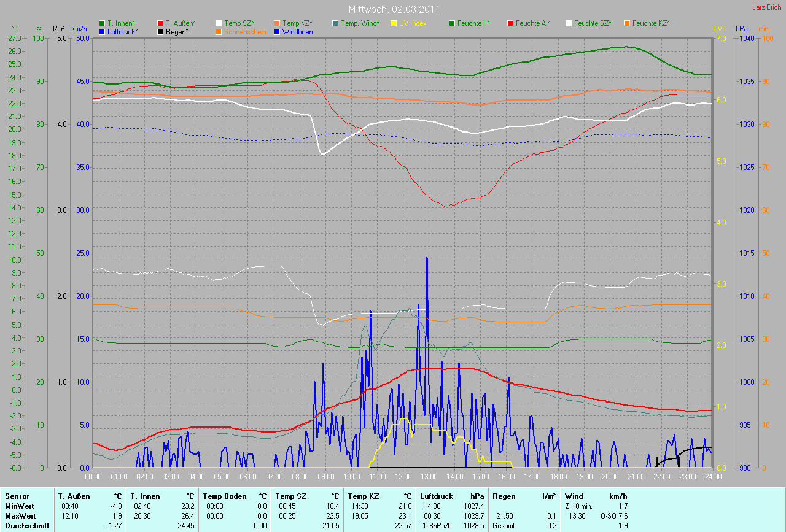Toggle the Feuchte A. legend entry
786x532 pixels.
coord(529,23)
